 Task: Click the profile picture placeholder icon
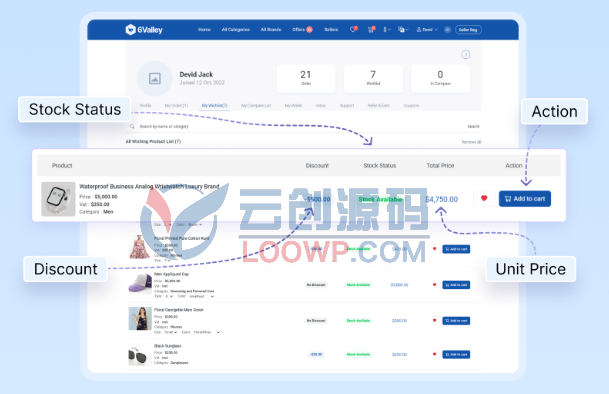(x=155, y=79)
